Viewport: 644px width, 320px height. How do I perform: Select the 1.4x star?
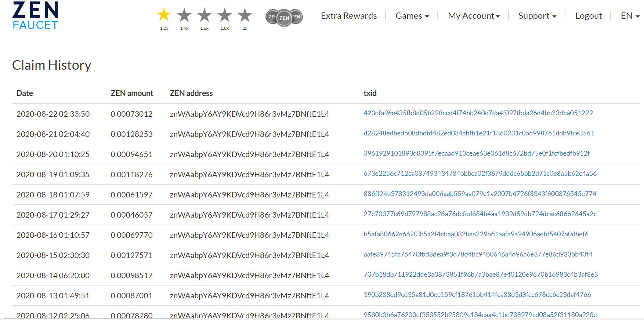(184, 15)
